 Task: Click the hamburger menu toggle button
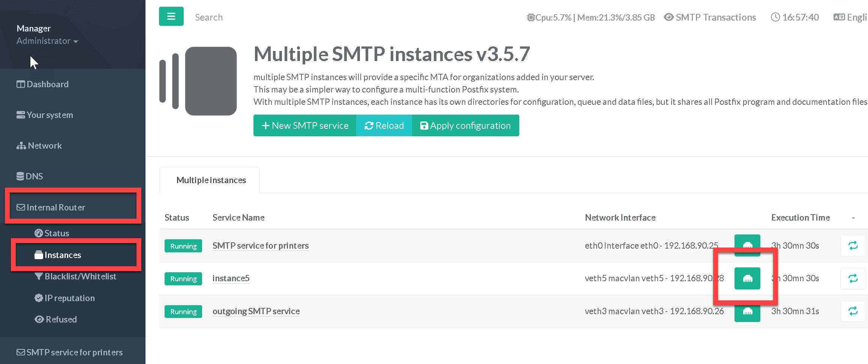click(171, 16)
